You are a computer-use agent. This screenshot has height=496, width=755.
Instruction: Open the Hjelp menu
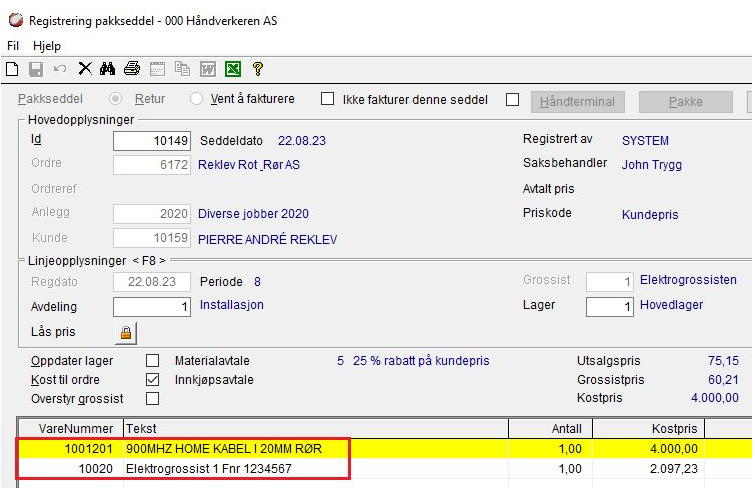click(47, 46)
